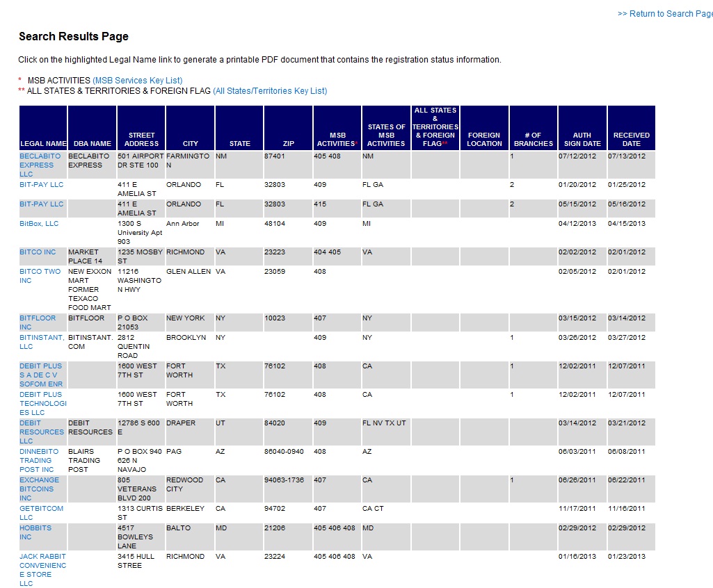Open the GETBITCOM LLC link
Screen dimensions: 713x588
click(x=41, y=513)
